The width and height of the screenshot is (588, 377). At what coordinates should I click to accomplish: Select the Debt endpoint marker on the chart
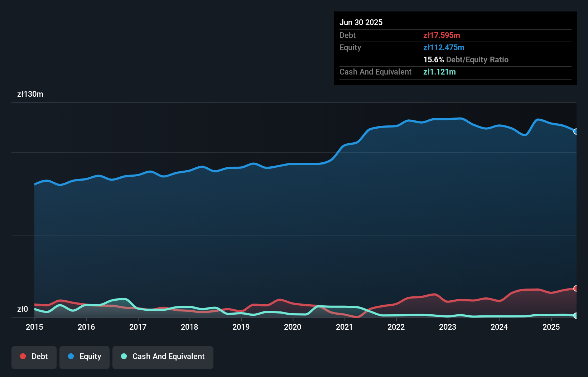pyautogui.click(x=575, y=288)
